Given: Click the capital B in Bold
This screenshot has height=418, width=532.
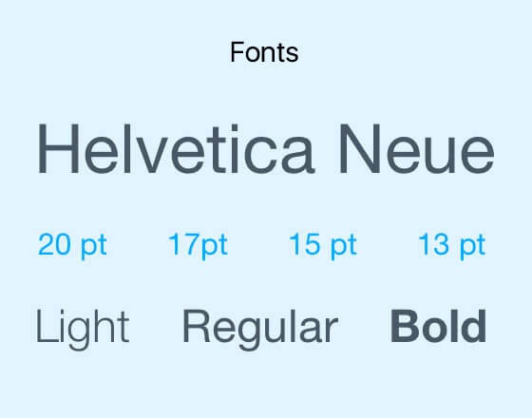Looking at the screenshot, I should (x=406, y=326).
